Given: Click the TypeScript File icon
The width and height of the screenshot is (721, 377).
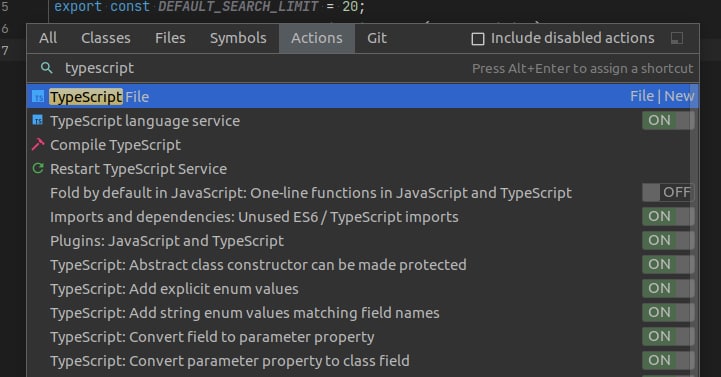Looking at the screenshot, I should 38,97.
